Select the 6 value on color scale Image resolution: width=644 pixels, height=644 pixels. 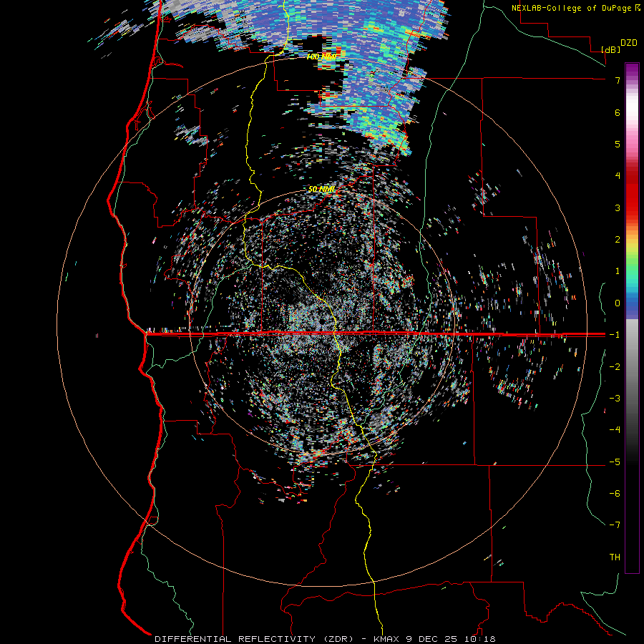tap(618, 112)
